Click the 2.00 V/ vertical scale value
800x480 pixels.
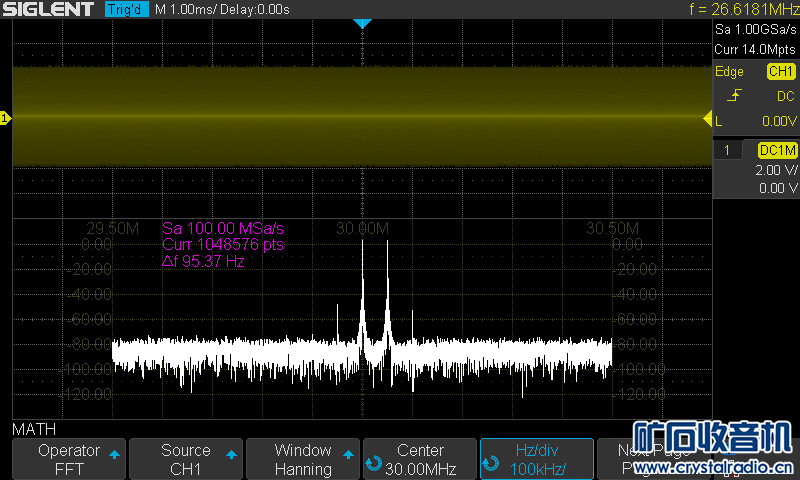[776, 170]
